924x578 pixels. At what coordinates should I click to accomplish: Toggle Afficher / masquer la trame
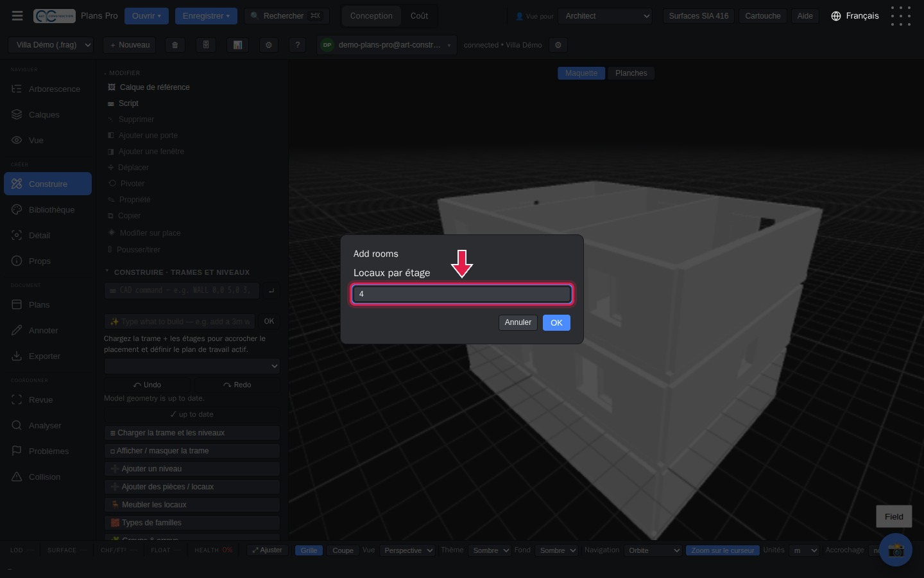coord(192,451)
